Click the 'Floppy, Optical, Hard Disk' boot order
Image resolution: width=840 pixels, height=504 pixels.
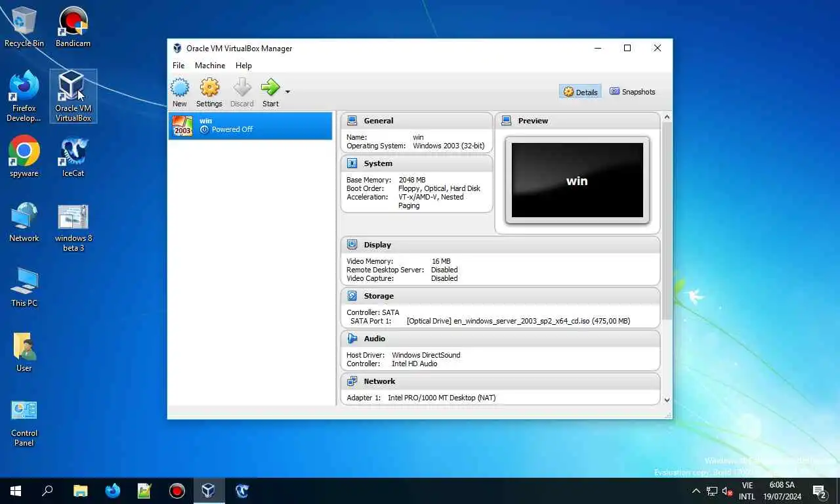point(440,188)
